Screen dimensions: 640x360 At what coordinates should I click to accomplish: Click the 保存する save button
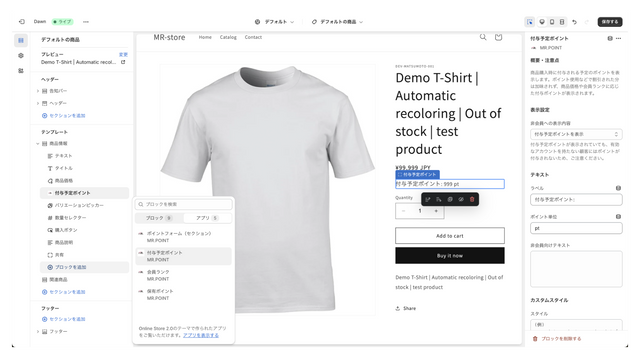click(x=610, y=22)
